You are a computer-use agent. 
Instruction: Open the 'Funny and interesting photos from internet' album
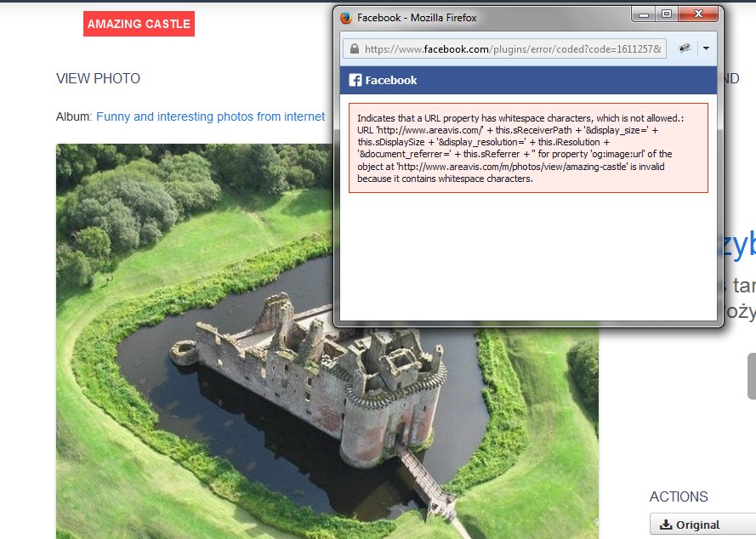click(x=210, y=116)
